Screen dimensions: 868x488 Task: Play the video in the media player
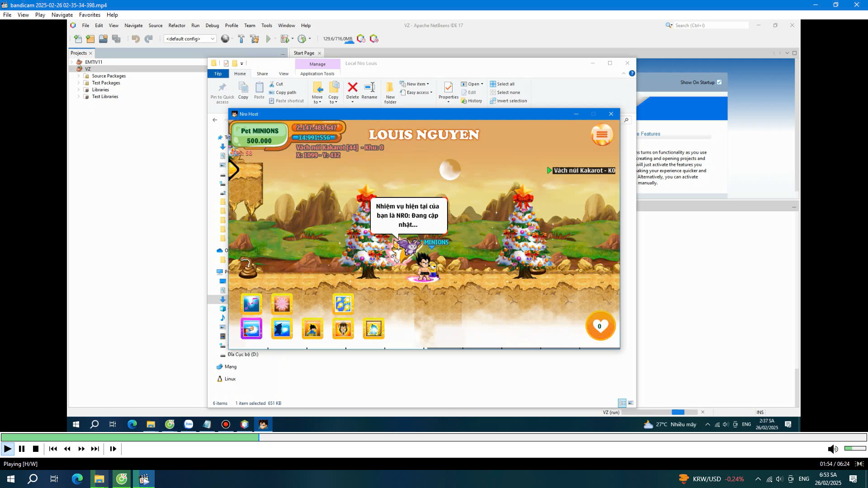[x=8, y=449]
